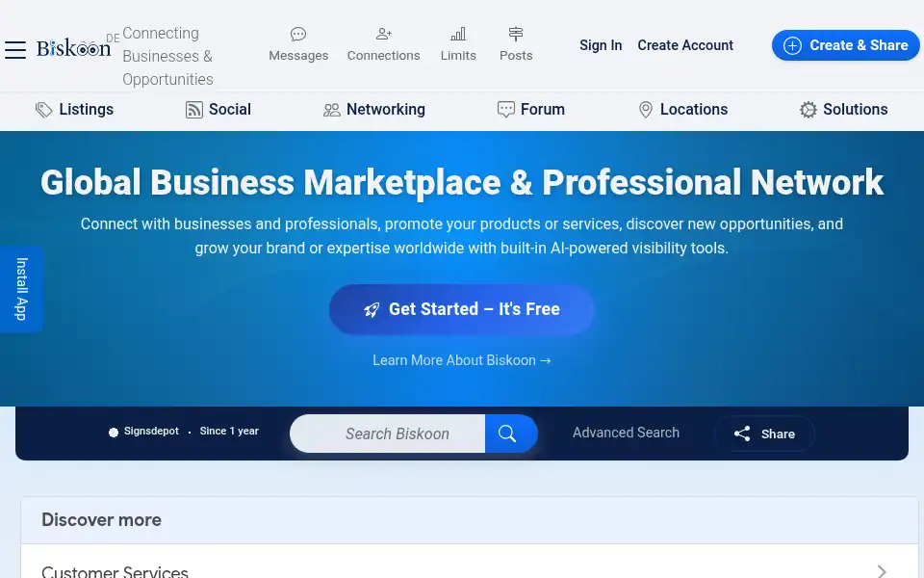Image resolution: width=924 pixels, height=578 pixels.
Task: Click the Biskoon logo
Action: pos(73,48)
